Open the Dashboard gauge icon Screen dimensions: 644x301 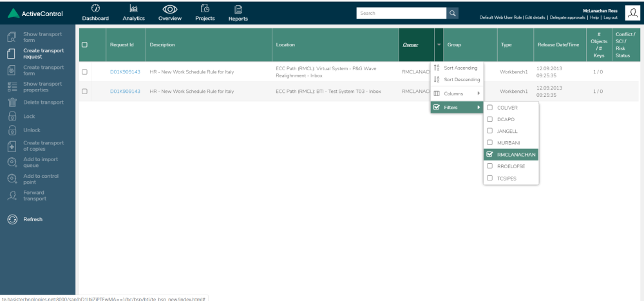95,8
